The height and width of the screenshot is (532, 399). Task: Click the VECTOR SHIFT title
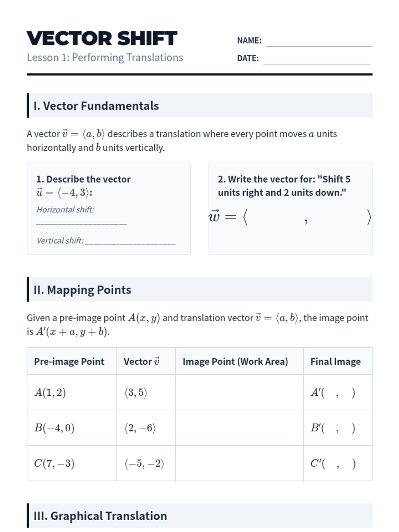pyautogui.click(x=102, y=38)
